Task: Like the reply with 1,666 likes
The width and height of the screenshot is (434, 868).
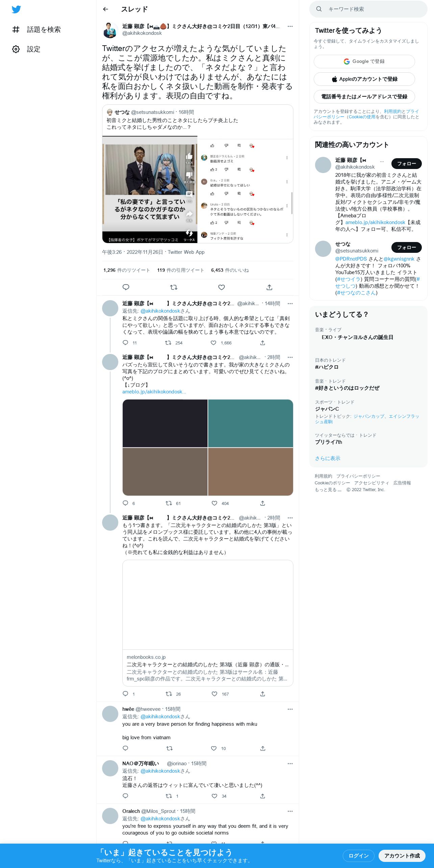Action: click(214, 343)
